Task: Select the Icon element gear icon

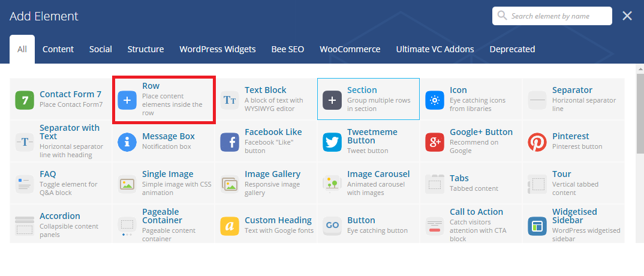Action: 435,100
